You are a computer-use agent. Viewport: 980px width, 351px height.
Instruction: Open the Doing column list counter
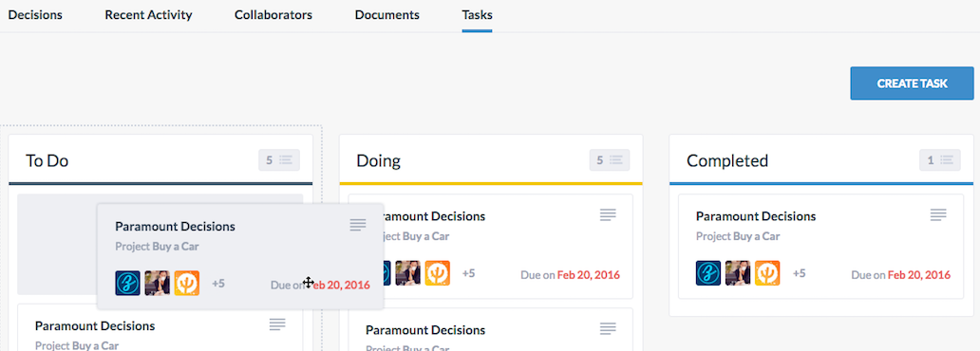tap(610, 160)
